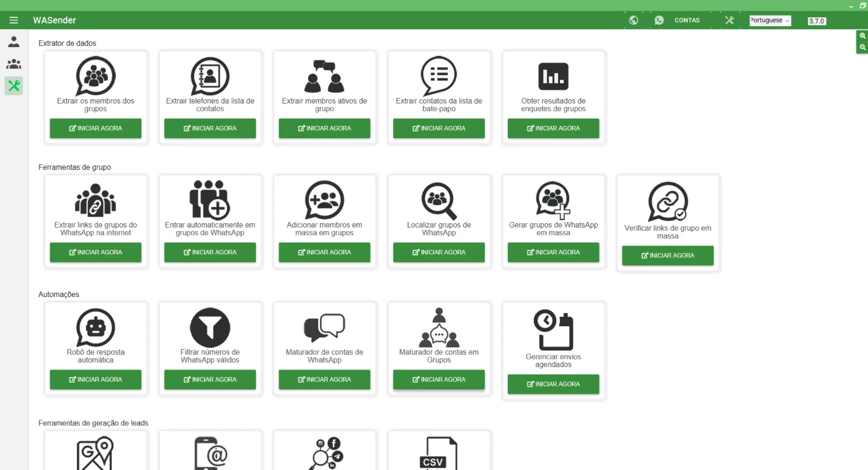The image size is (868, 470).
Task: Click the 3.7.0 version label
Action: tap(817, 21)
